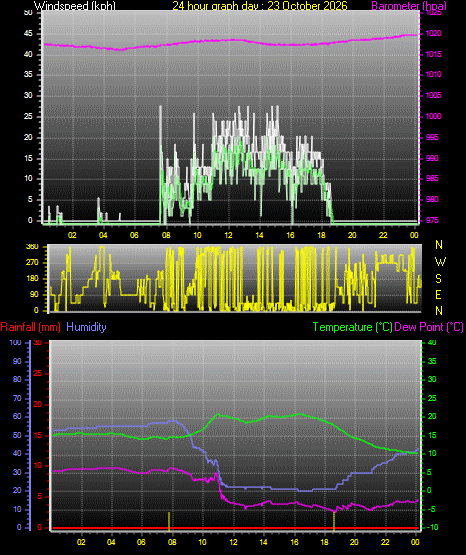Click the red 15 rainfall axis value
This screenshot has width=466, height=555.
tap(38, 436)
